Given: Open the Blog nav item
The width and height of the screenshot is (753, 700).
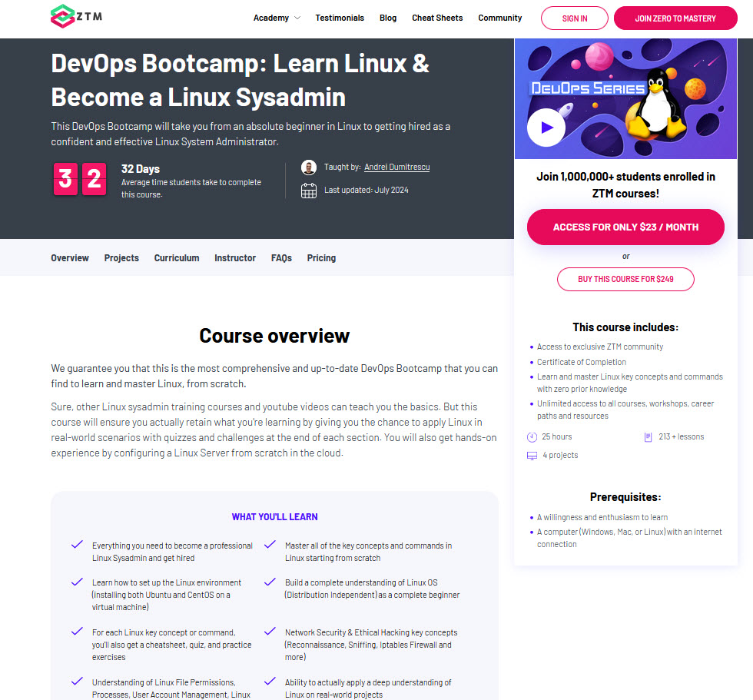Looking at the screenshot, I should (x=388, y=18).
